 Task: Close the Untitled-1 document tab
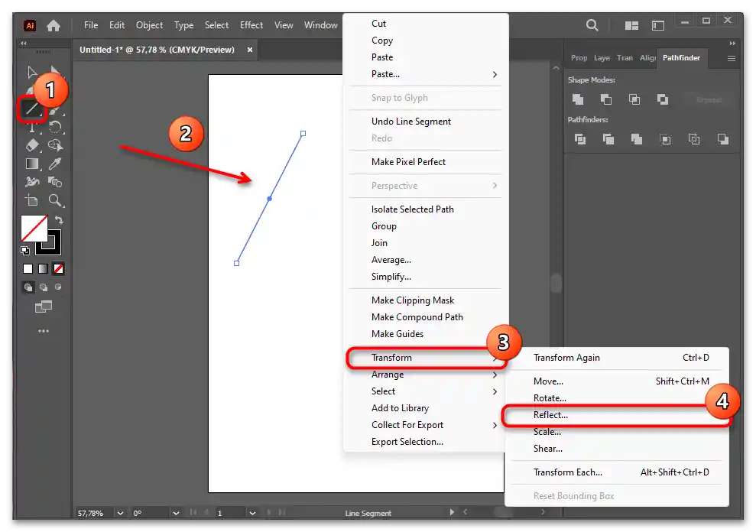[250, 50]
